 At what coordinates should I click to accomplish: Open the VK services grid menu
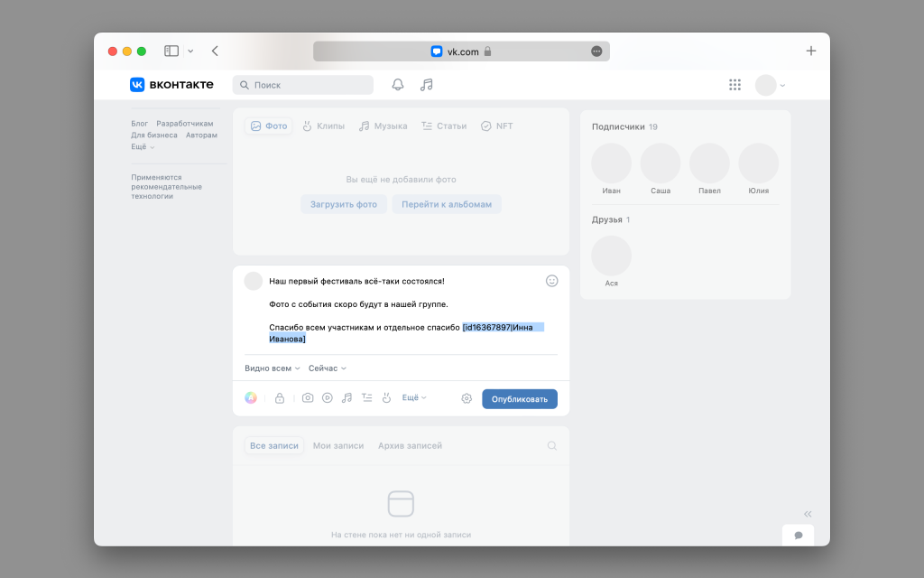pos(735,85)
